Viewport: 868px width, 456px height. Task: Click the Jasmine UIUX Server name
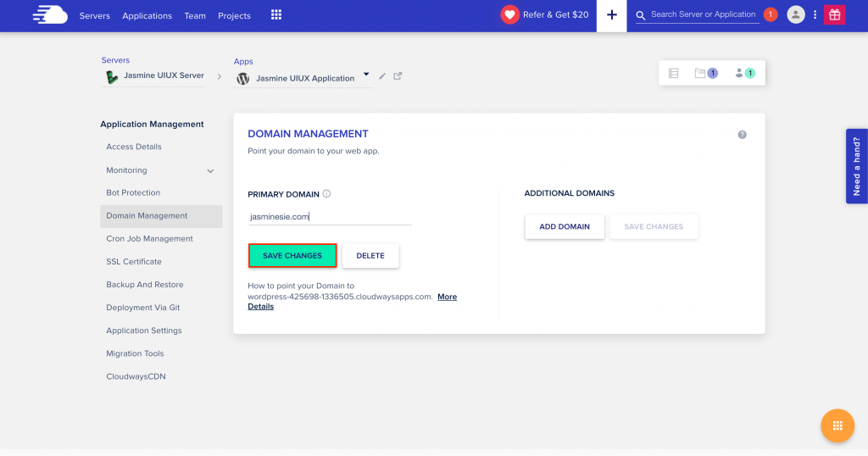(x=164, y=75)
